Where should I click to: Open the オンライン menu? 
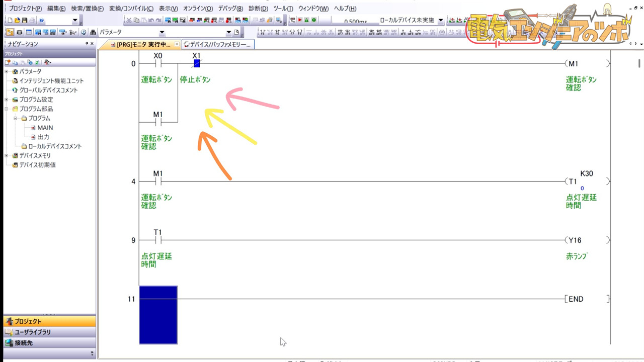[x=197, y=9]
